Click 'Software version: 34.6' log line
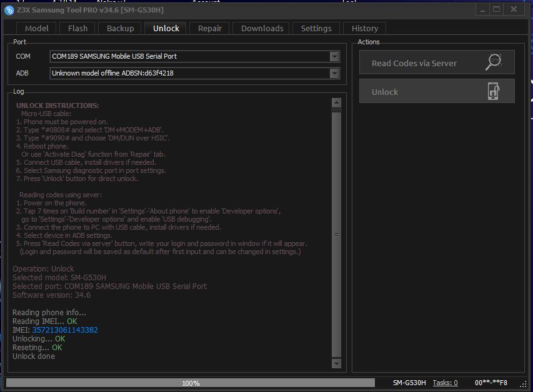The image size is (533, 392). point(52,295)
